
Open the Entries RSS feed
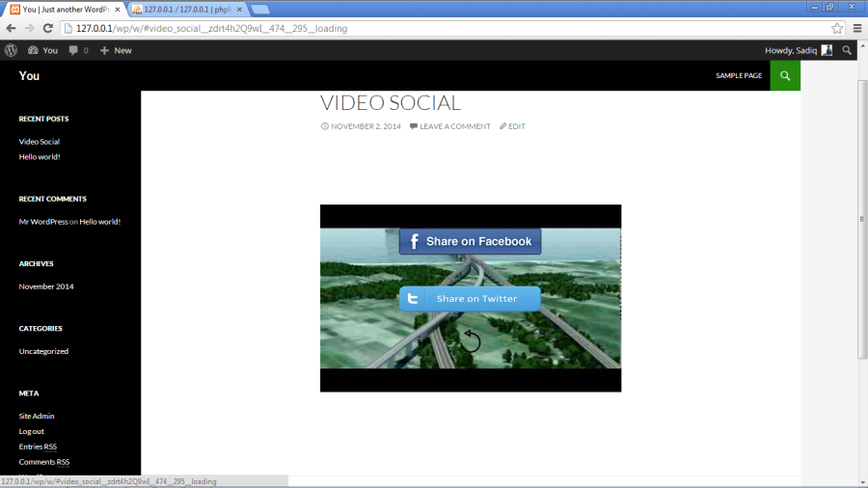(x=38, y=447)
